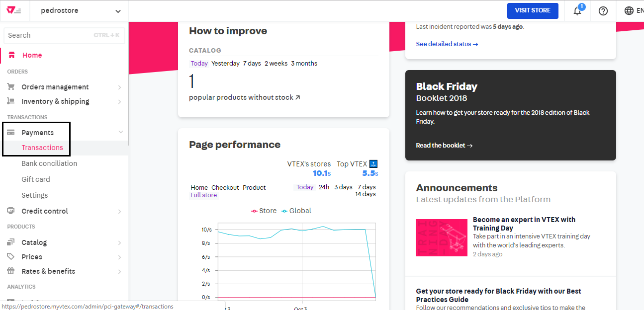
Task: Select Orders management menu item
Action: pyautogui.click(x=55, y=87)
